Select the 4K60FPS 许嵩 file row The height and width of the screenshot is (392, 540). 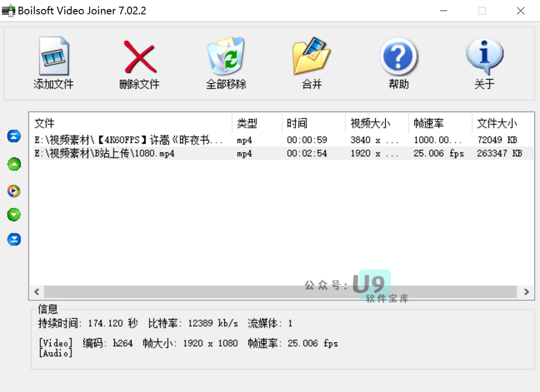[x=282, y=140]
